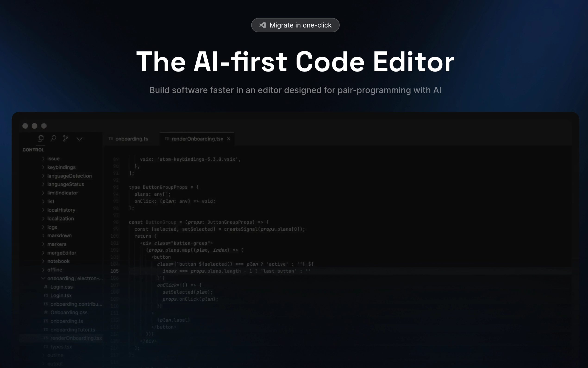Open the Explorer files icon
The width and height of the screenshot is (588, 368).
tap(41, 139)
